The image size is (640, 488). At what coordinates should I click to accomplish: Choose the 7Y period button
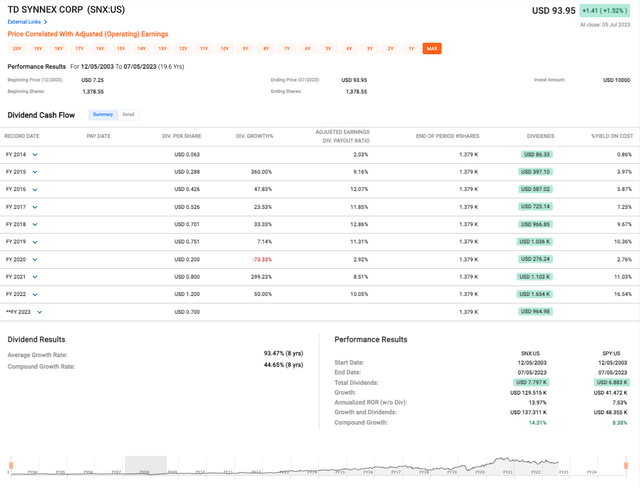pyautogui.click(x=287, y=49)
